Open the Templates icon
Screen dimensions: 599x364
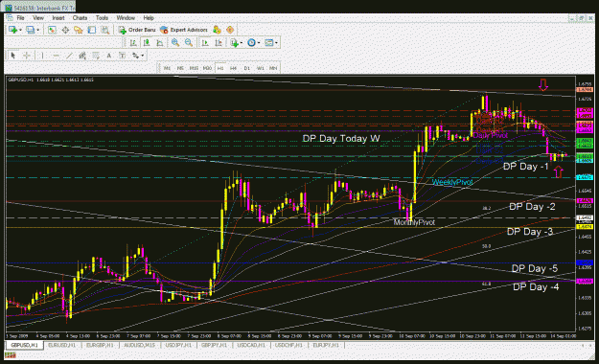pyautogui.click(x=269, y=43)
